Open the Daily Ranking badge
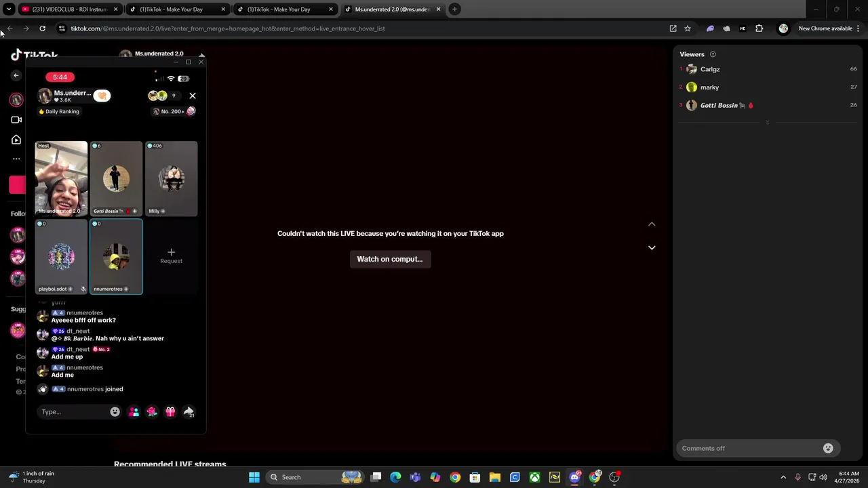The height and width of the screenshot is (488, 868). tap(59, 111)
